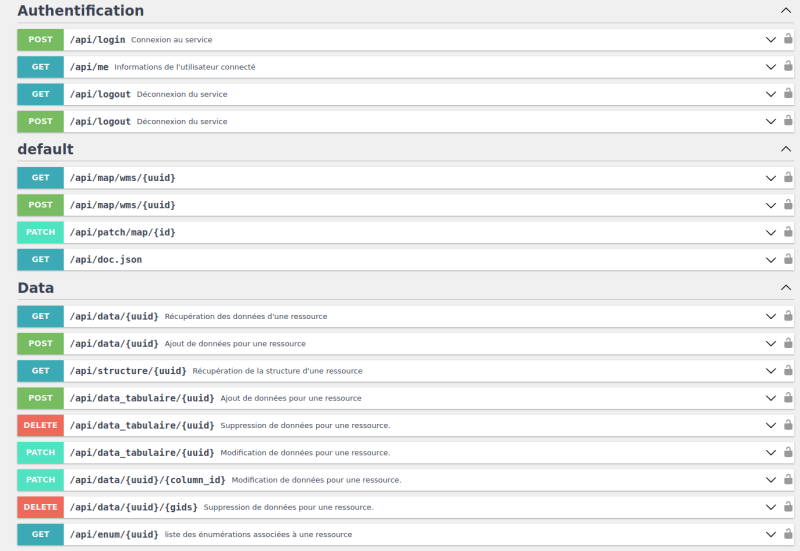Viewport: 800px width, 551px height.
Task: Click the /api/doc.json path text
Action: [x=106, y=260]
